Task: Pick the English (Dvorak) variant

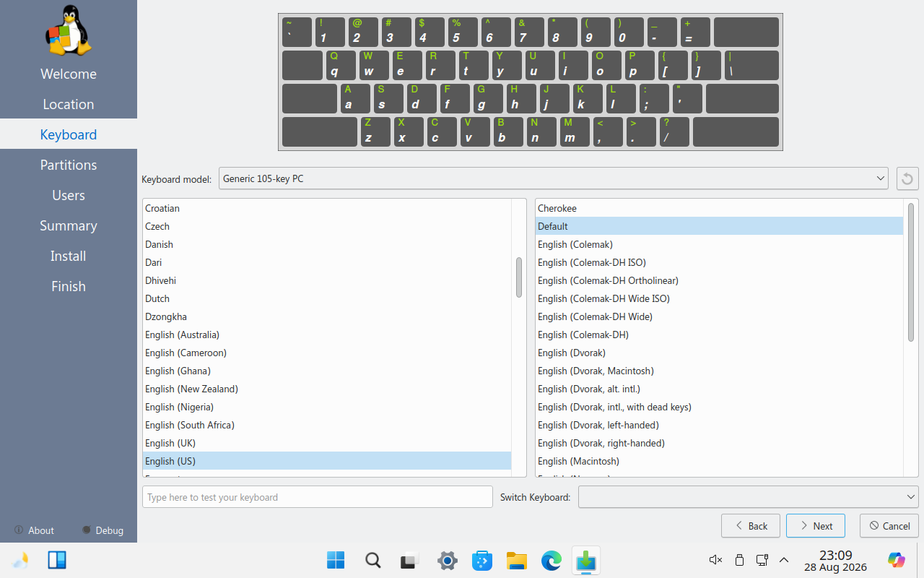Action: click(719, 353)
